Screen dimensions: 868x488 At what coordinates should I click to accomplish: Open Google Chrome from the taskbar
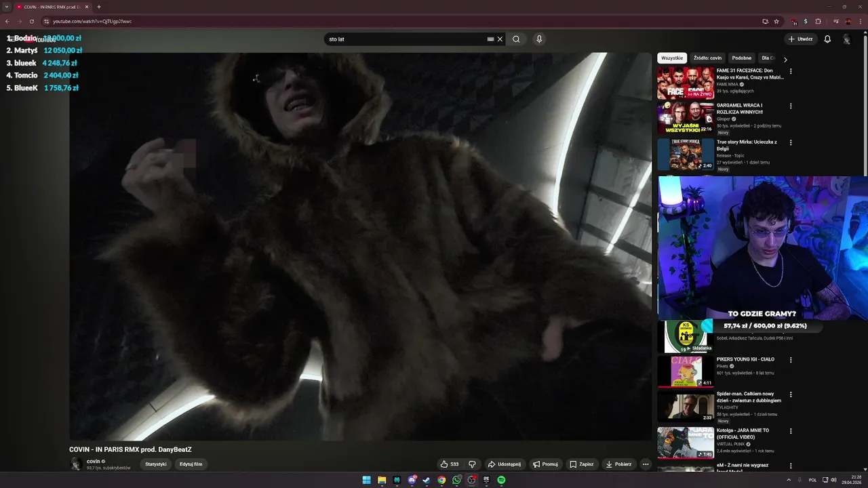(x=441, y=480)
